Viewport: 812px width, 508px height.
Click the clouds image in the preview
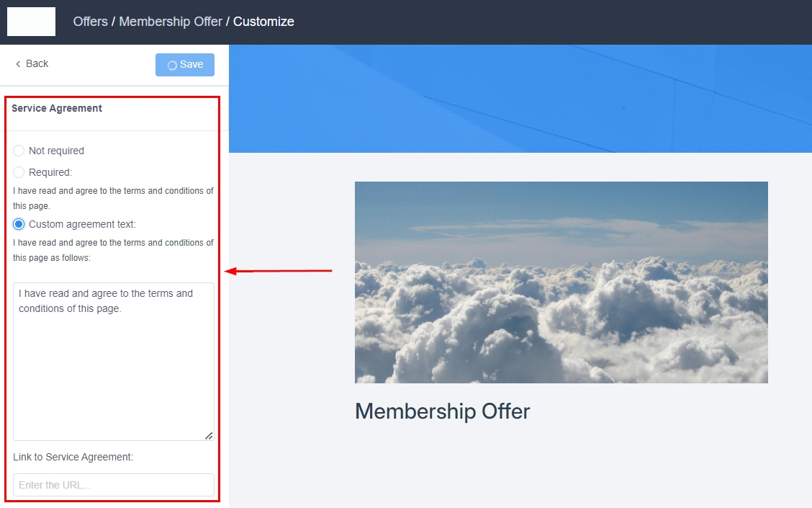tap(561, 282)
